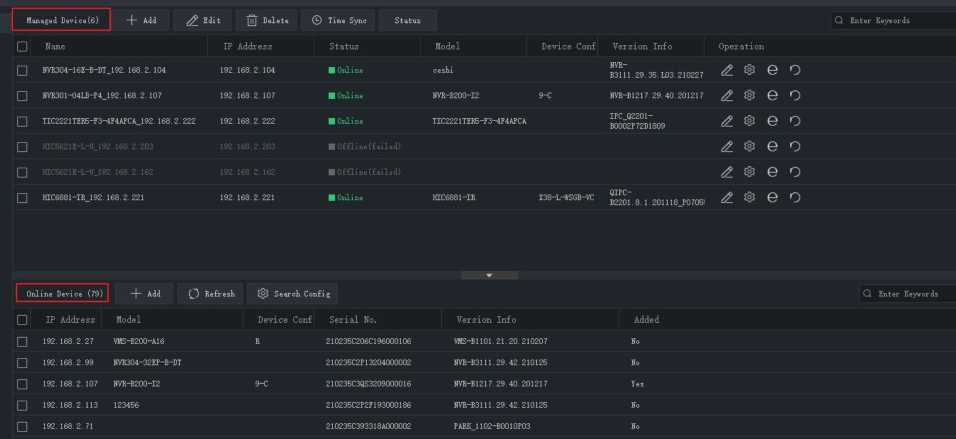The width and height of the screenshot is (956, 439).
Task: Check online device 192.168.2.27 VMS-B200-A16
Action: [22, 341]
